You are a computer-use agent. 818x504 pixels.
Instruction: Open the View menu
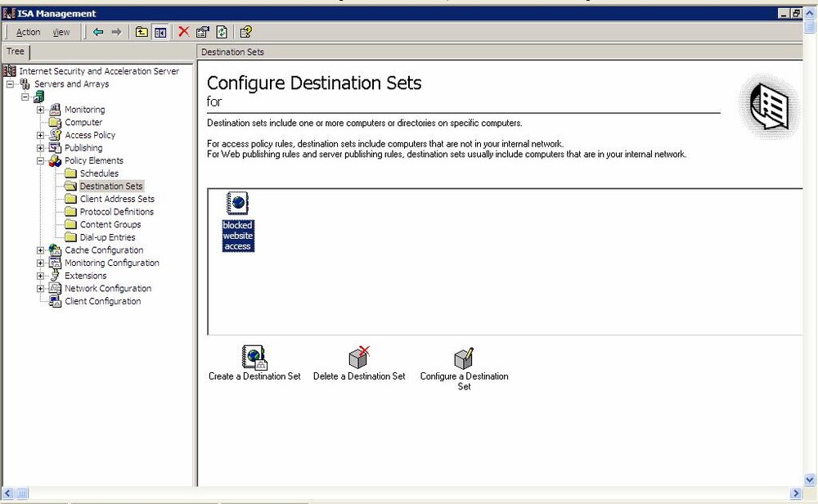click(61, 32)
